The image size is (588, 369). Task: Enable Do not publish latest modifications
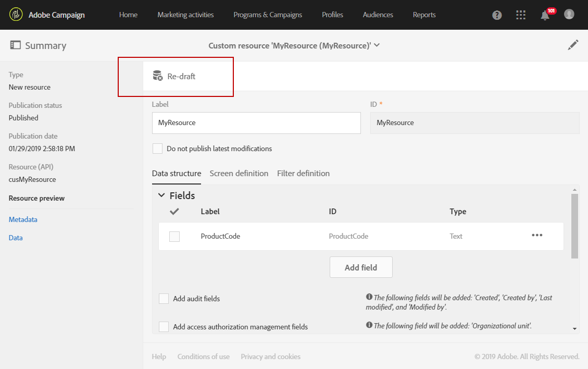tap(157, 149)
